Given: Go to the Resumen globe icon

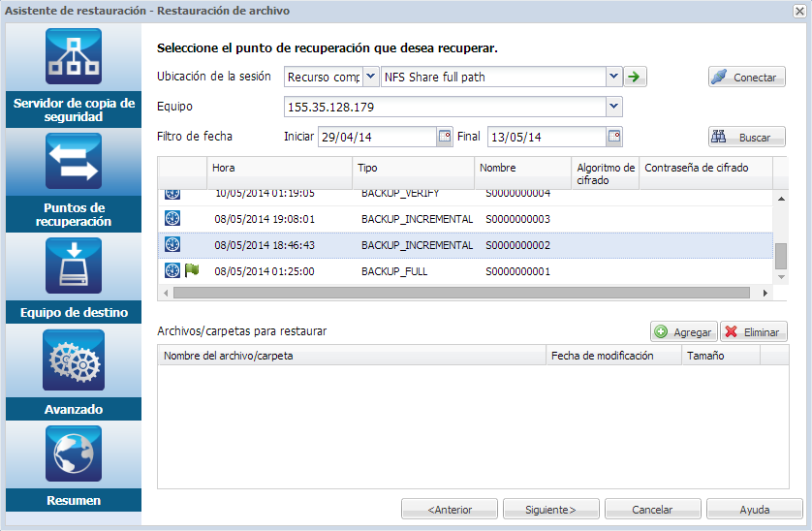Looking at the screenshot, I should point(74,453).
